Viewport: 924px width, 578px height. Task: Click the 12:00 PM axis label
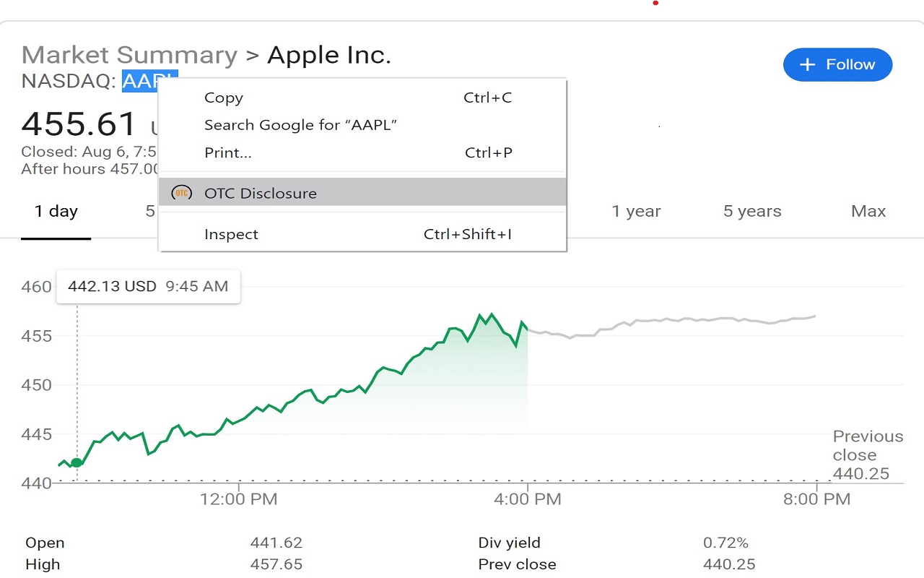pyautogui.click(x=239, y=499)
